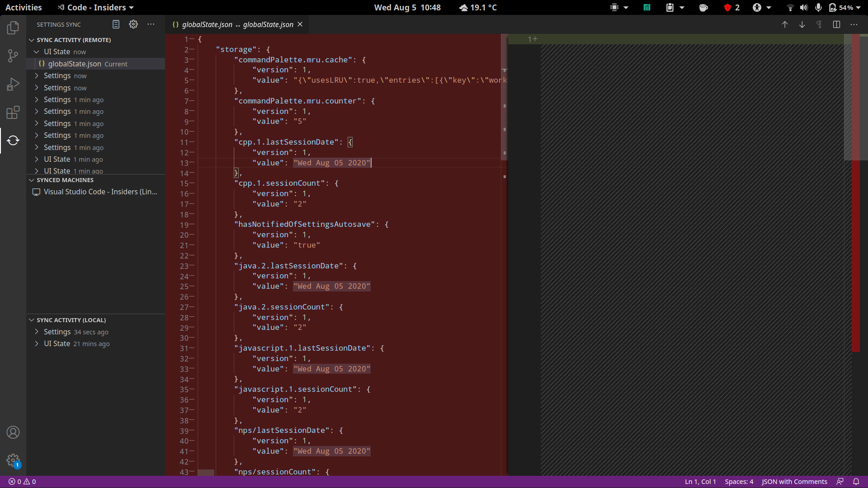Change language mode 'JSON with Comments'
The height and width of the screenshot is (488, 868).
(x=794, y=482)
